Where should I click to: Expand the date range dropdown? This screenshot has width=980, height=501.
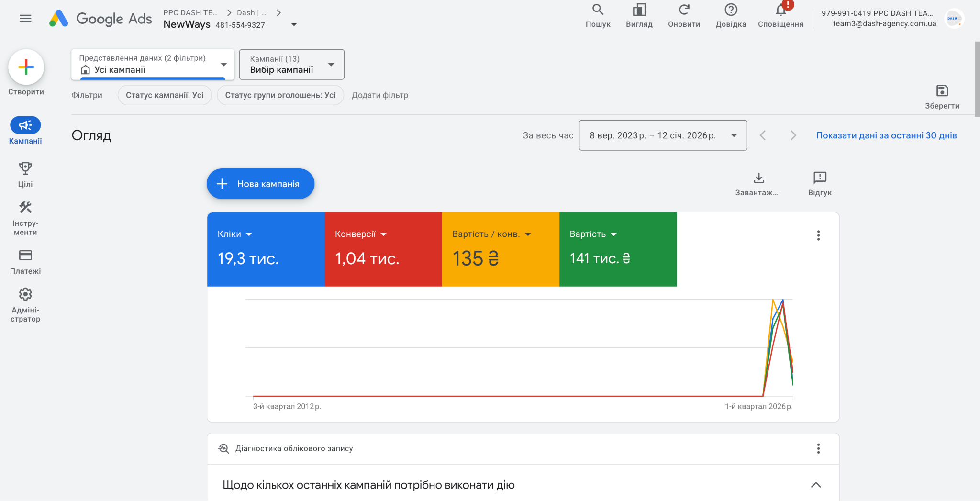coord(663,135)
